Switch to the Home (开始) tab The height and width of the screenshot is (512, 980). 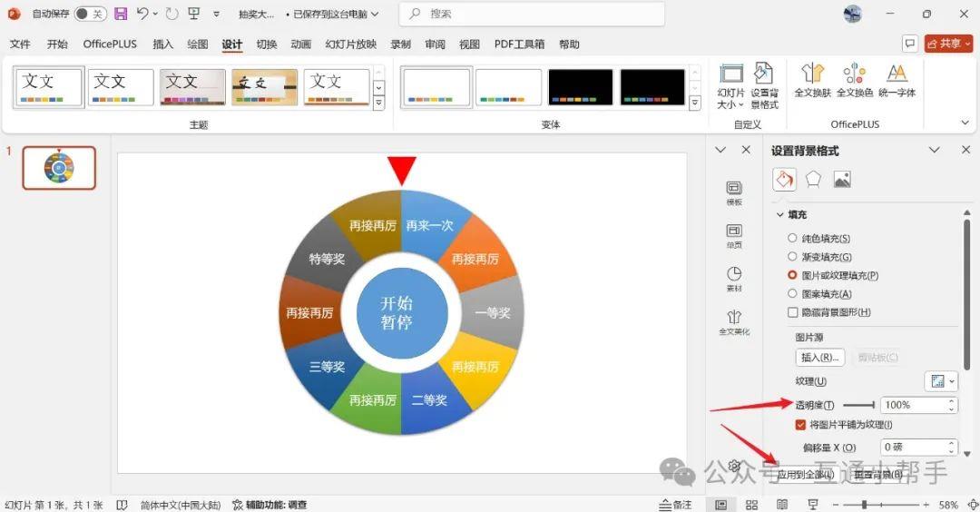pyautogui.click(x=57, y=44)
